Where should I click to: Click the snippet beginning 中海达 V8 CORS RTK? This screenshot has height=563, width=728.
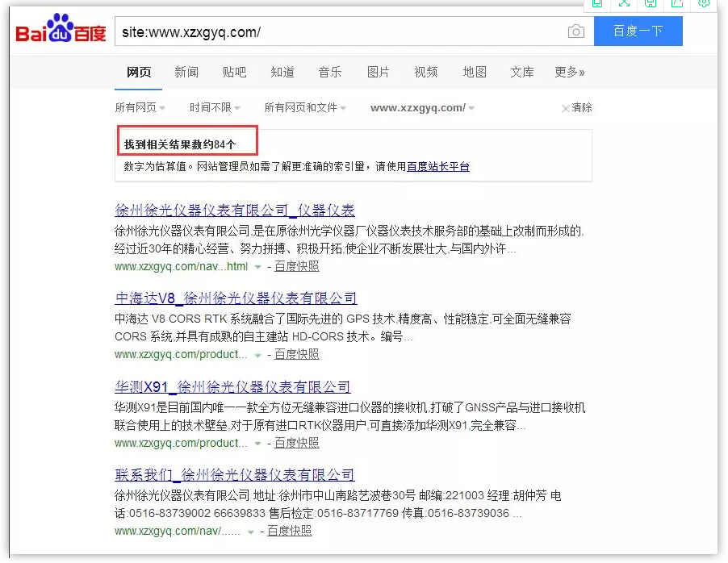343,327
